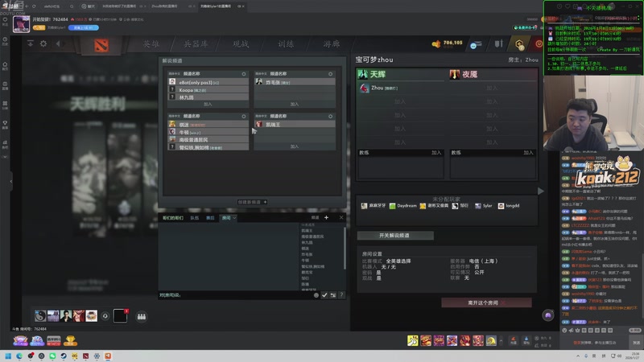644x362 pixels.
Task: Click 离开这个房间 leave lobby button
Action: point(486,302)
